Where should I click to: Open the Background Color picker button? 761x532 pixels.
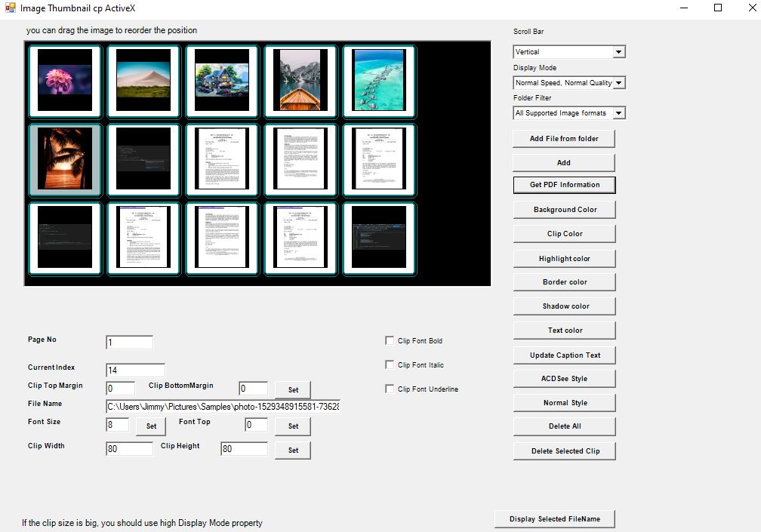tap(564, 210)
